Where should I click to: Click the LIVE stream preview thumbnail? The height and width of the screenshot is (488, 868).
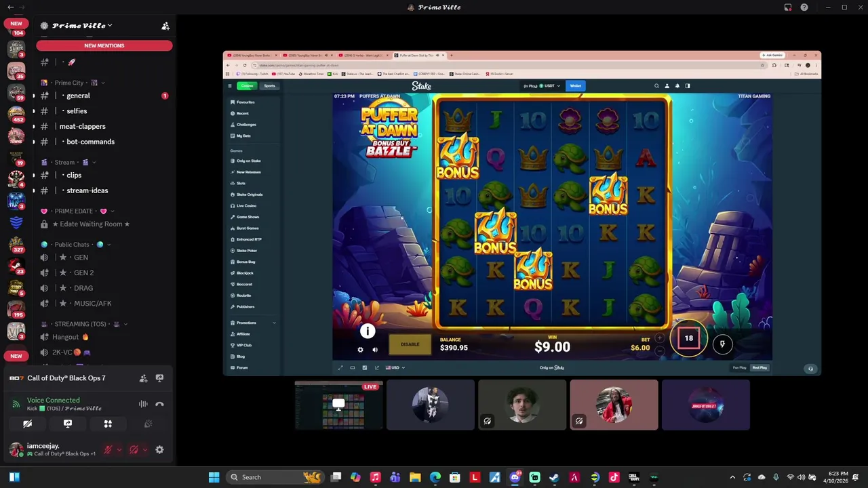338,405
